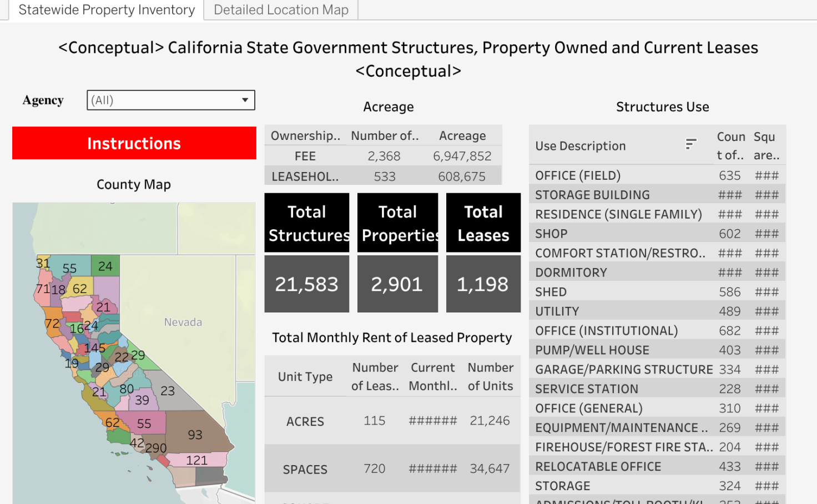Click the 115 number of leases value

375,421
